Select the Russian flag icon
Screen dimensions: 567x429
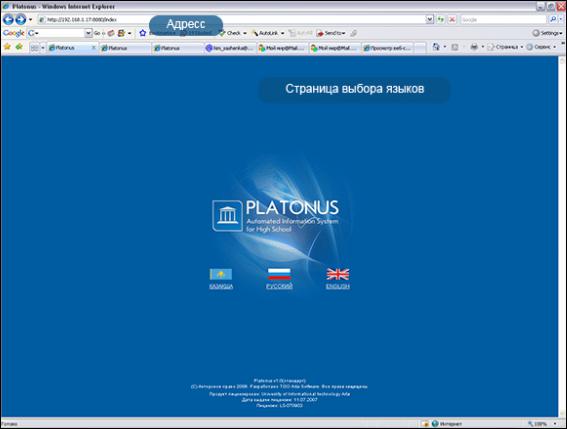point(279,274)
